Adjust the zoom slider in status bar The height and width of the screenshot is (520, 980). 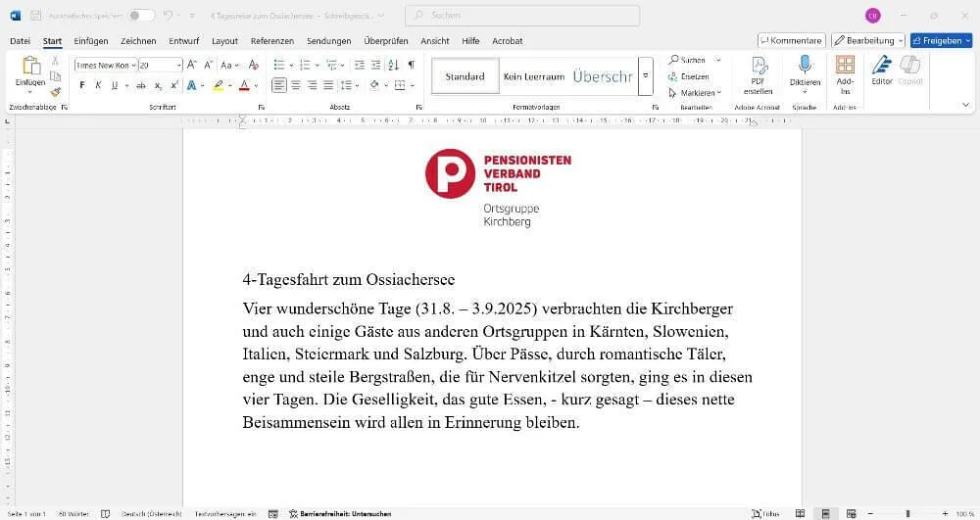pos(907,513)
